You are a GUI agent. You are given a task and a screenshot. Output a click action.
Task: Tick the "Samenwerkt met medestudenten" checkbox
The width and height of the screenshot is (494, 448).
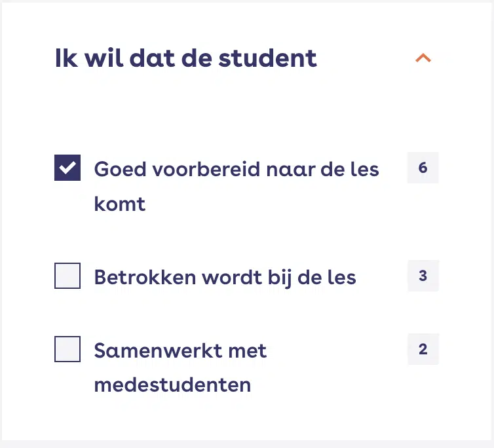click(67, 349)
